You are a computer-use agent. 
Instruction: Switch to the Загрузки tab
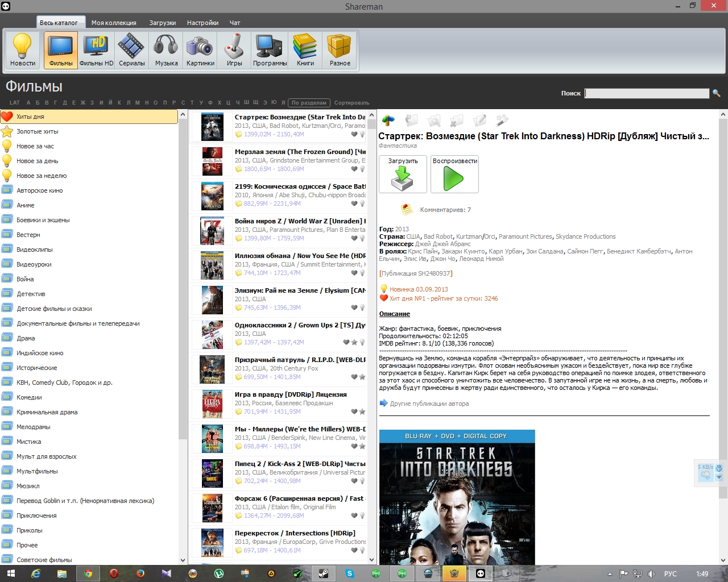pyautogui.click(x=163, y=23)
